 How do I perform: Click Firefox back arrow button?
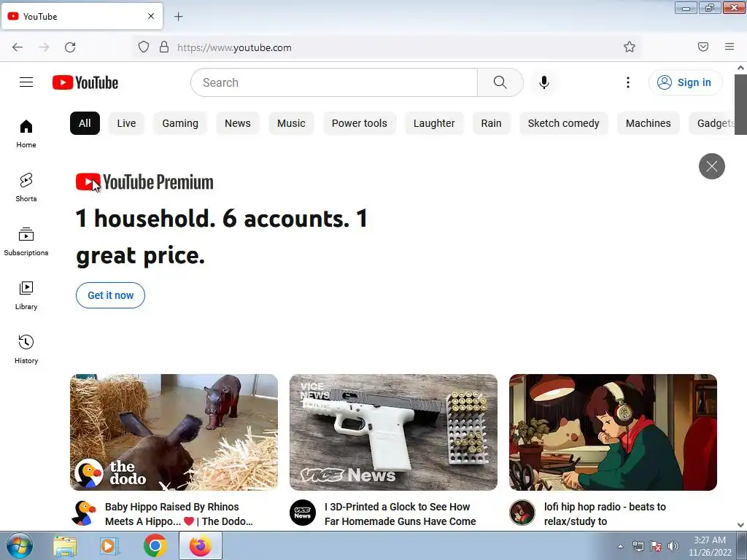click(18, 47)
